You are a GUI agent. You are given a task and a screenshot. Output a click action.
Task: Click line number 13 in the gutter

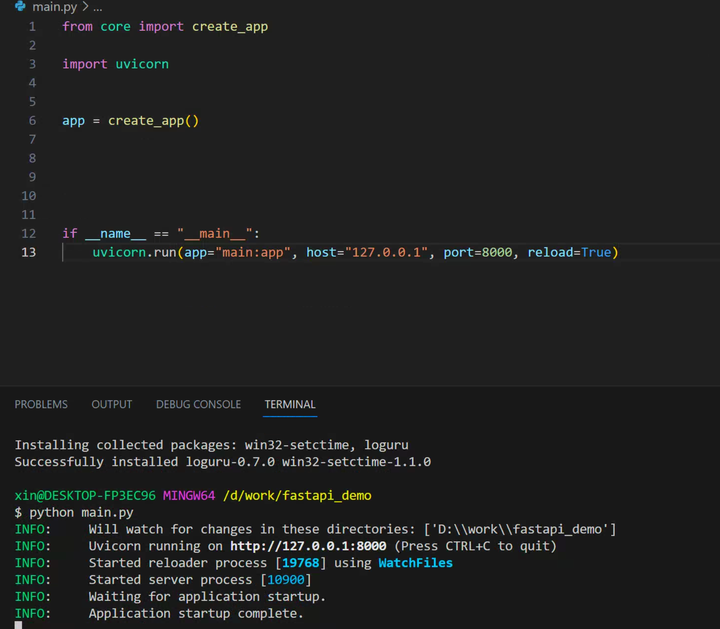coord(28,253)
